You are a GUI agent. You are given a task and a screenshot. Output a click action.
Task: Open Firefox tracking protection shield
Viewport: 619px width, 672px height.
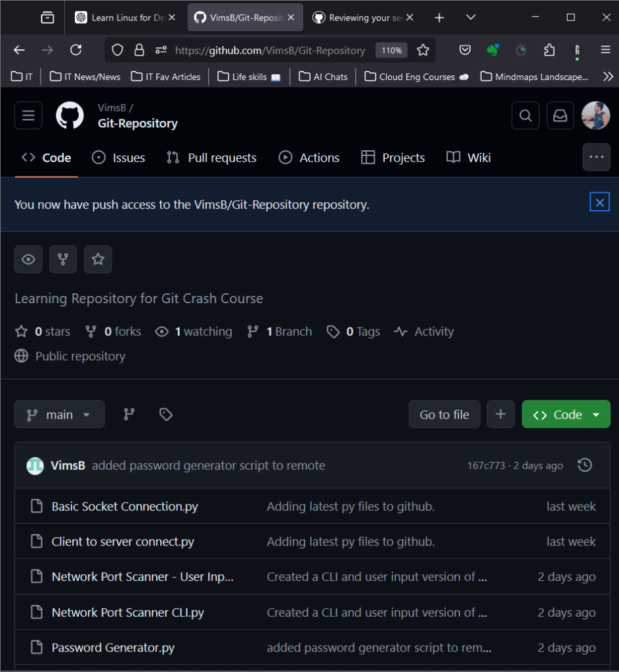pos(117,50)
